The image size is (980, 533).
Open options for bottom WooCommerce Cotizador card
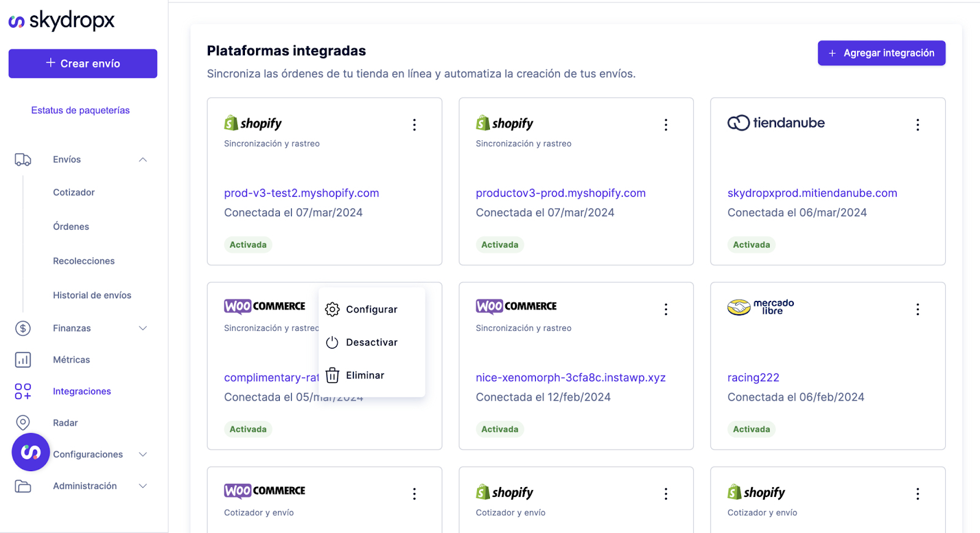415,494
